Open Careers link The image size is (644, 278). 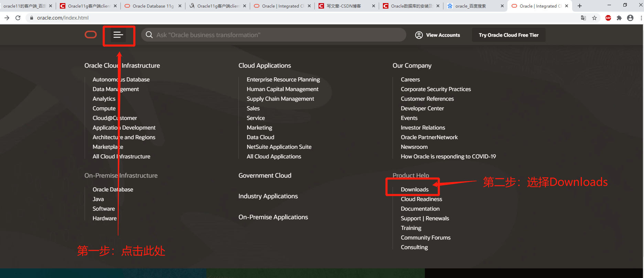pyautogui.click(x=410, y=79)
